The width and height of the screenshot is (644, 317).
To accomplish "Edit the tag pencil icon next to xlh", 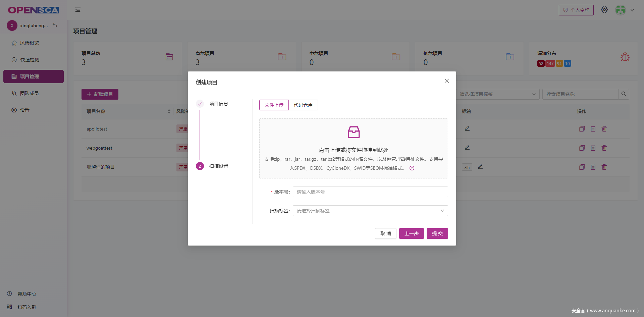I will 480,167.
